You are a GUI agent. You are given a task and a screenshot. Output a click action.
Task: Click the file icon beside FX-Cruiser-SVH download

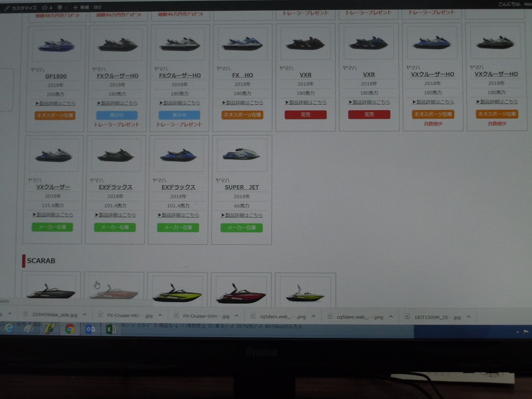(177, 315)
